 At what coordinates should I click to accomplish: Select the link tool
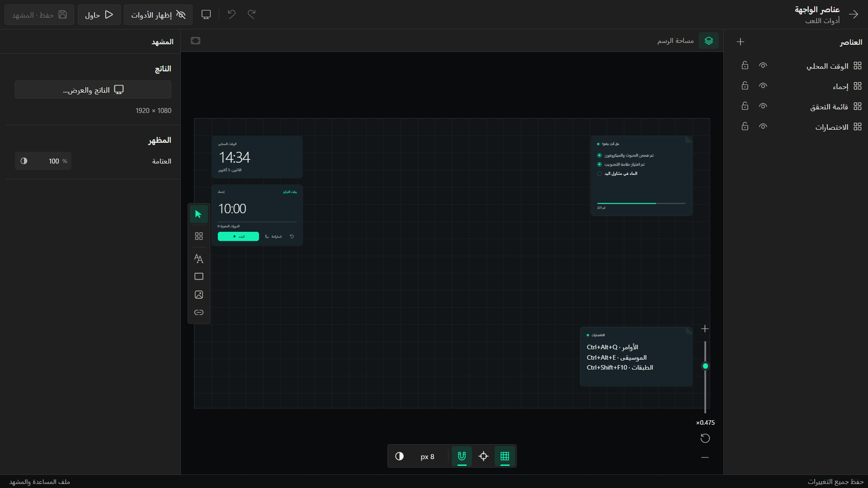click(198, 313)
